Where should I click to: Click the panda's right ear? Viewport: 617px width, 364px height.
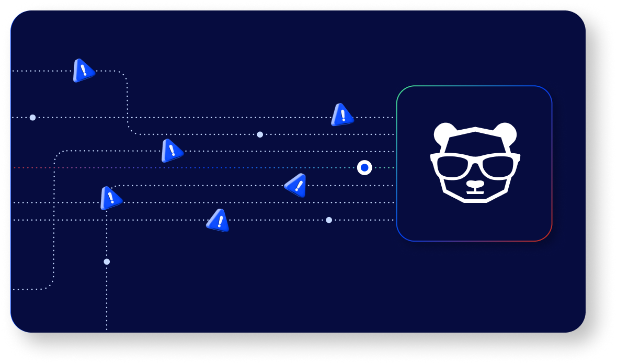click(505, 133)
